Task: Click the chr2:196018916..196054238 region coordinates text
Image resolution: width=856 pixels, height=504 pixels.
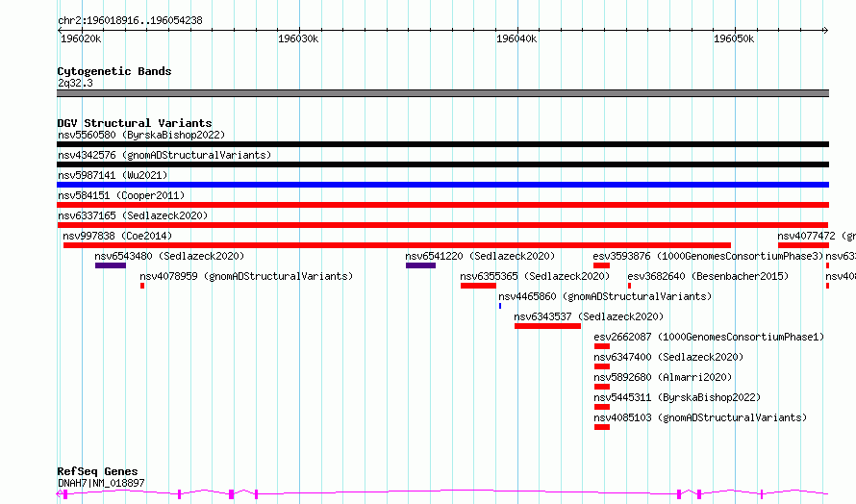Action: click(x=130, y=20)
